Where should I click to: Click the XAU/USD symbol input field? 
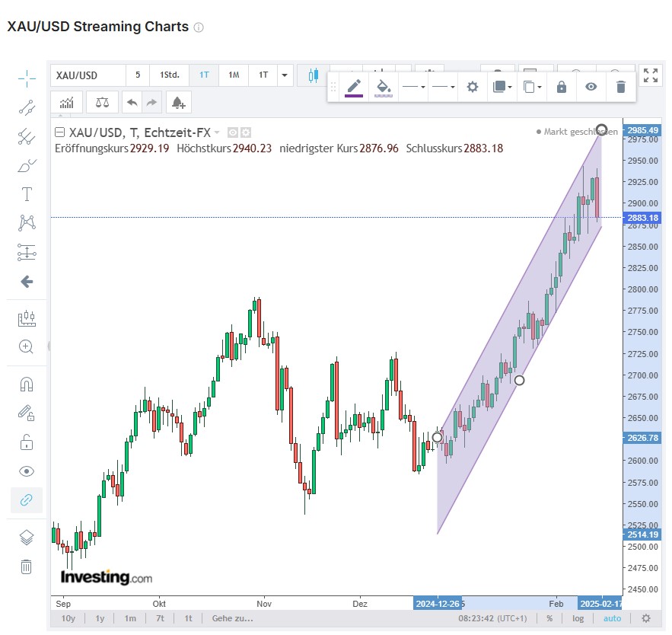(x=88, y=75)
